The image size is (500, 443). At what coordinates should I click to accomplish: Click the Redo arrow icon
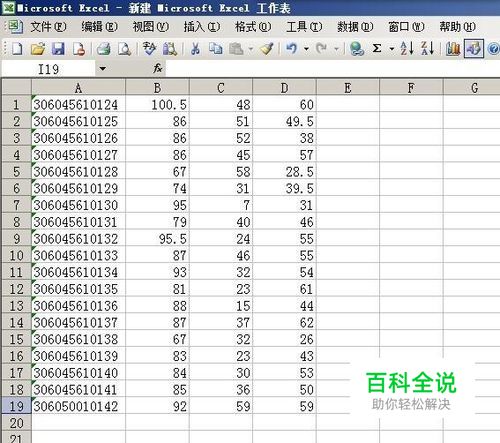pos(321,49)
